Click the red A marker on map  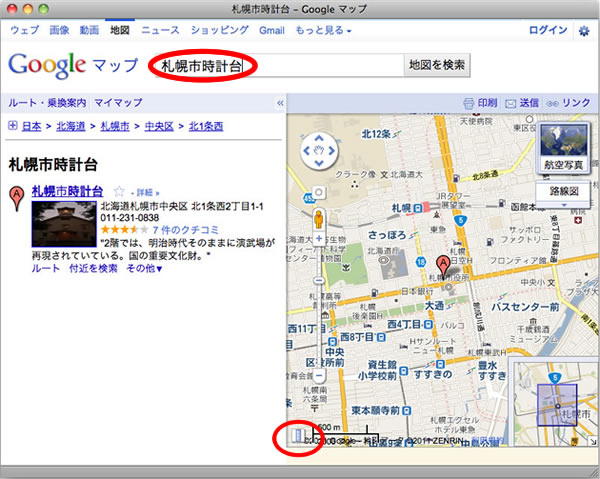click(443, 267)
